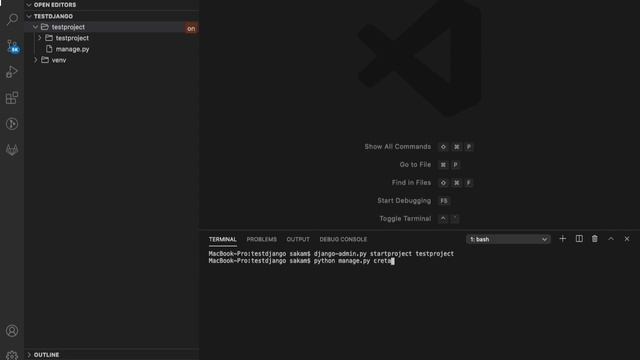Split the terminal panel
640x360 pixels.
[579, 239]
